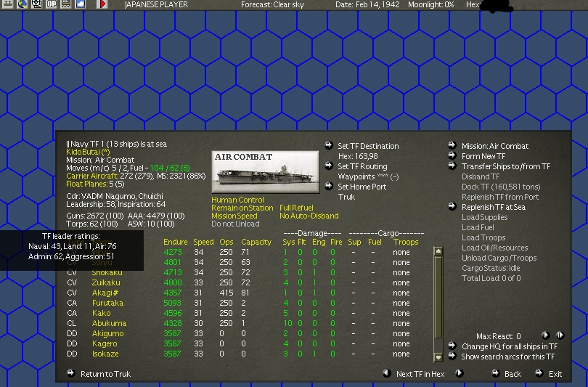Image resolution: width=588 pixels, height=387 pixels.
Task: Show the weather cloud overlay icon
Action: (81, 4)
